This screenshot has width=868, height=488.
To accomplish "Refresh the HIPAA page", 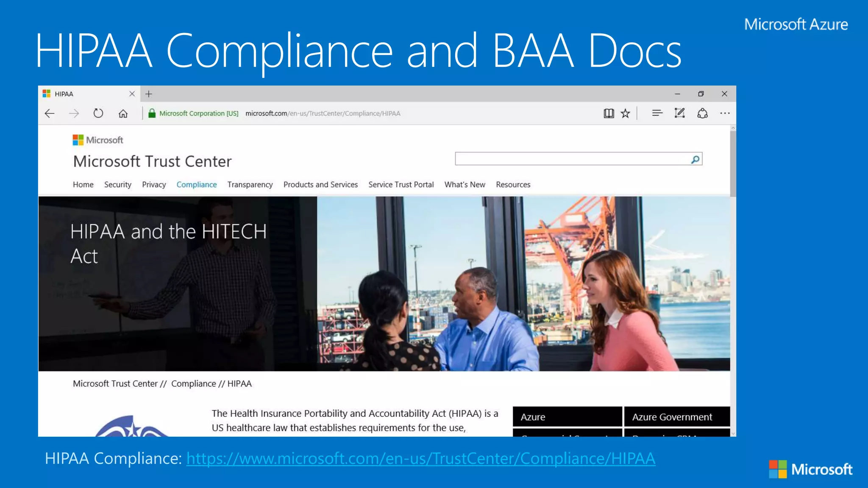I will pos(98,113).
